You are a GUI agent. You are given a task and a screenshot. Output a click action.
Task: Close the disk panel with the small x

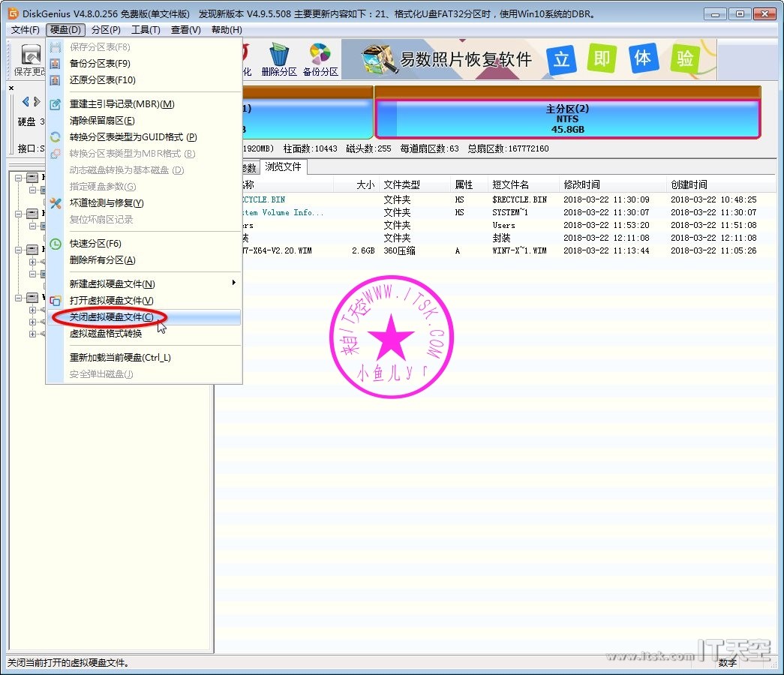coord(11,88)
